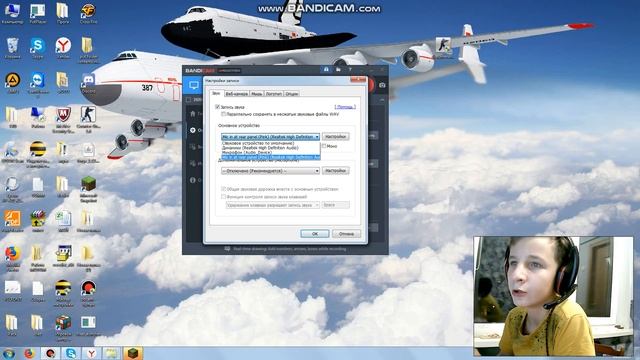
Task: Open the secondary sound device 'Отключено' dropdown
Action: point(270,171)
